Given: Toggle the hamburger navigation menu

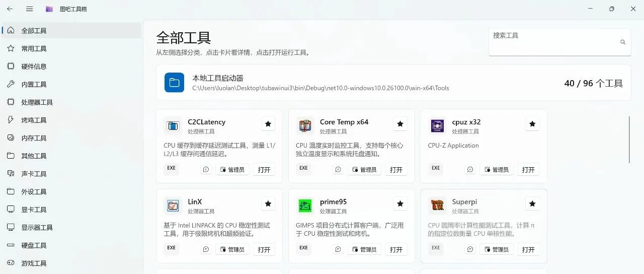Looking at the screenshot, I should 30,9.
